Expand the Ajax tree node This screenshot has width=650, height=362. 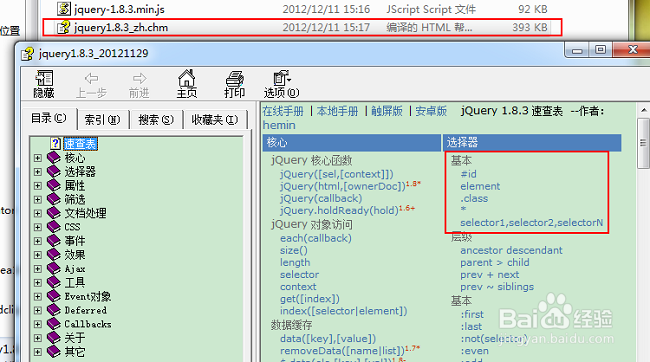click(x=38, y=269)
